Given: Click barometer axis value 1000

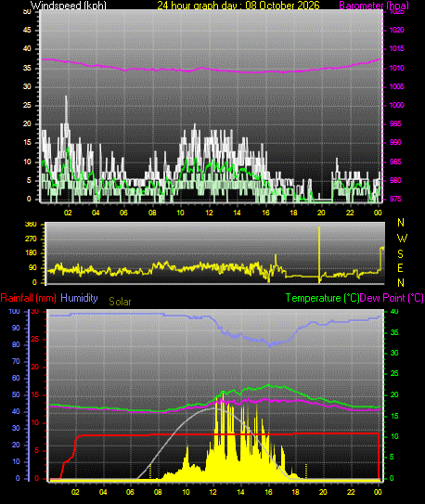Looking at the screenshot, I should click(397, 106).
